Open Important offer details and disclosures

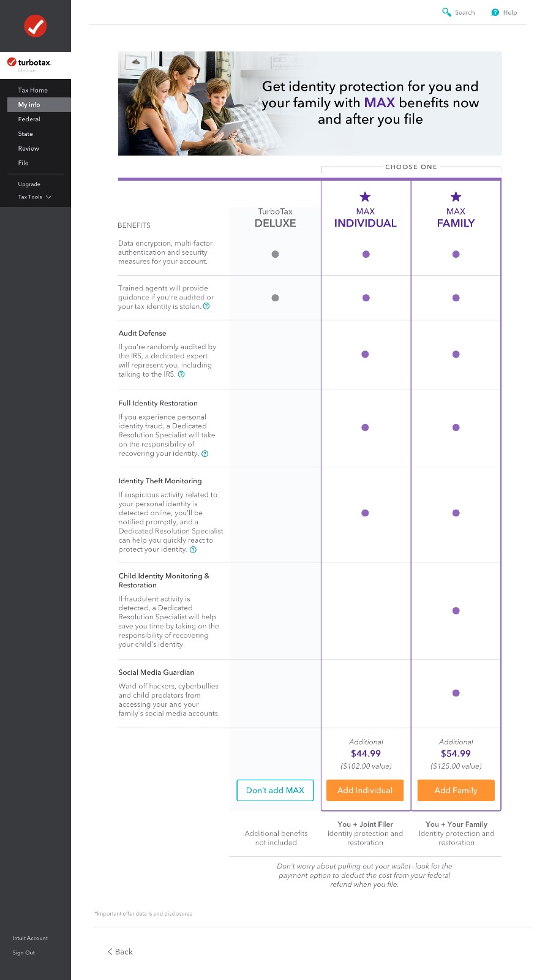click(143, 914)
